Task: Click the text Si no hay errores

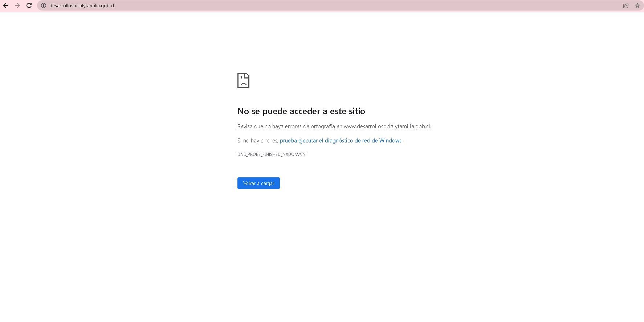Action: click(257, 141)
